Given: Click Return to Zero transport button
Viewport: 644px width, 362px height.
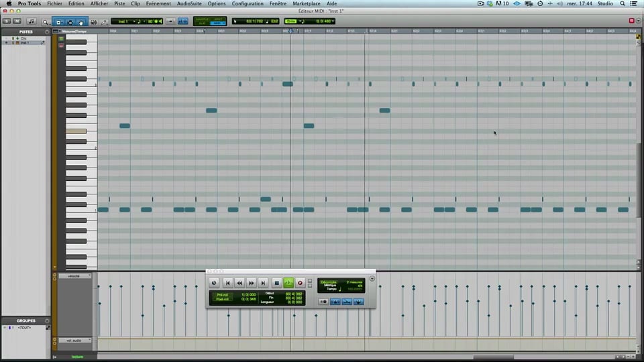Looking at the screenshot, I should [x=227, y=284].
